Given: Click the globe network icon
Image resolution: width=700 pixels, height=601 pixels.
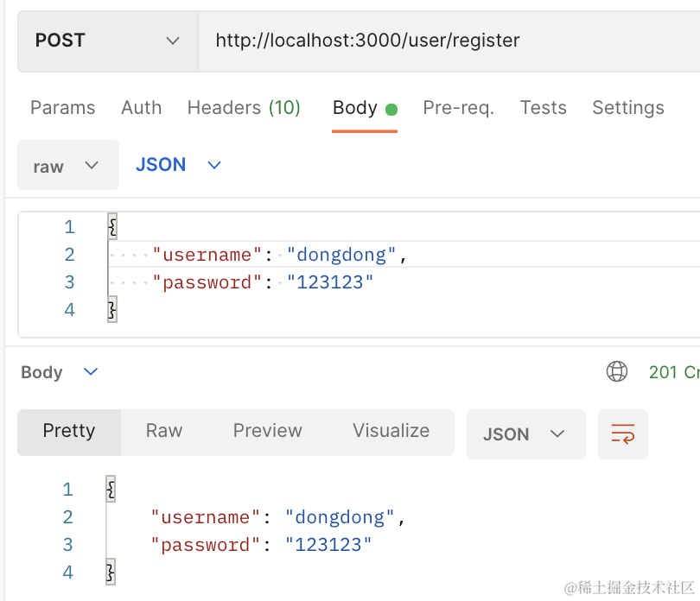Looking at the screenshot, I should click(617, 371).
